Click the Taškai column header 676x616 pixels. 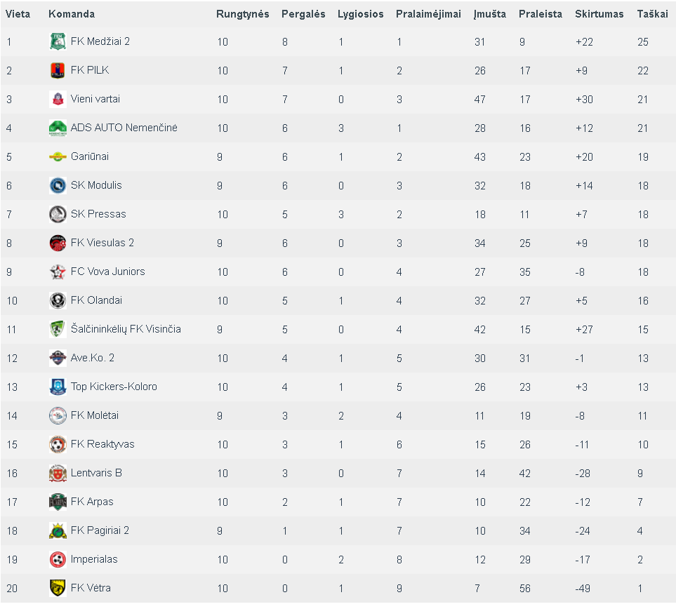click(652, 14)
